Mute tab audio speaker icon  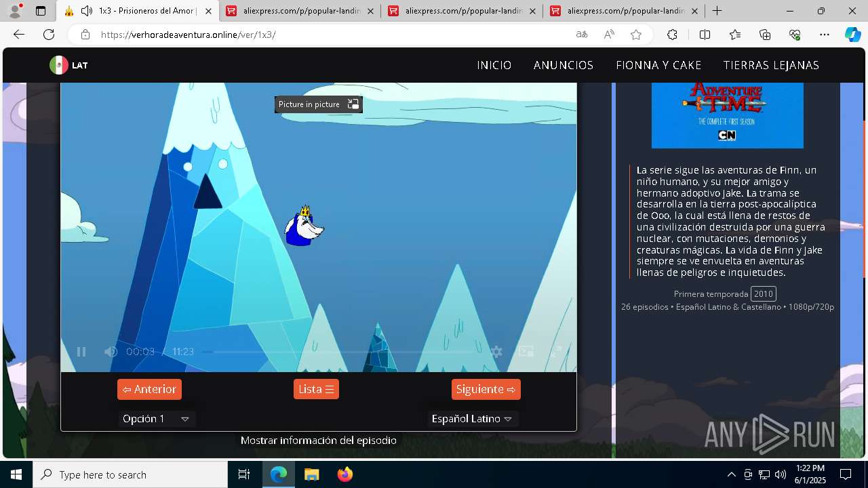click(87, 11)
